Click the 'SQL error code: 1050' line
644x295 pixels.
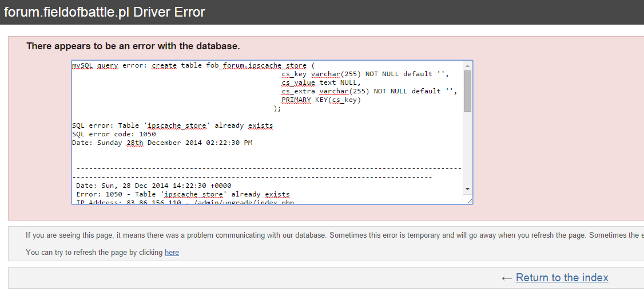point(113,134)
